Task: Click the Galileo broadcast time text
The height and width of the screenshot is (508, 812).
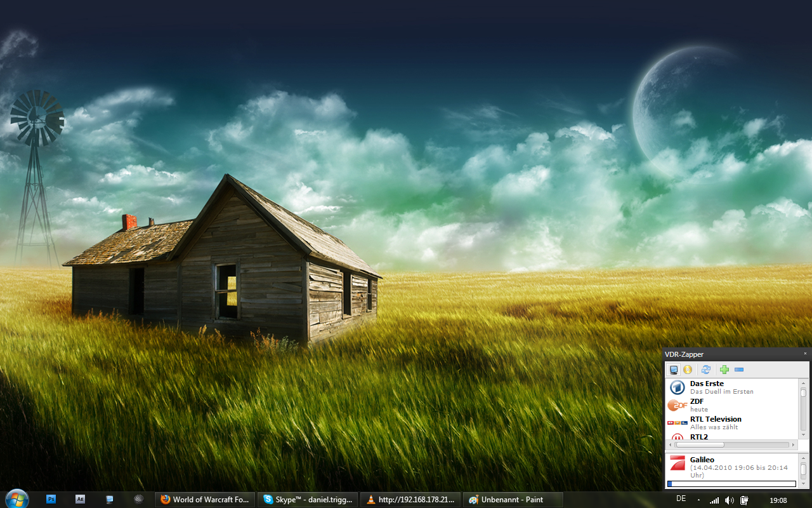Action: 739,472
